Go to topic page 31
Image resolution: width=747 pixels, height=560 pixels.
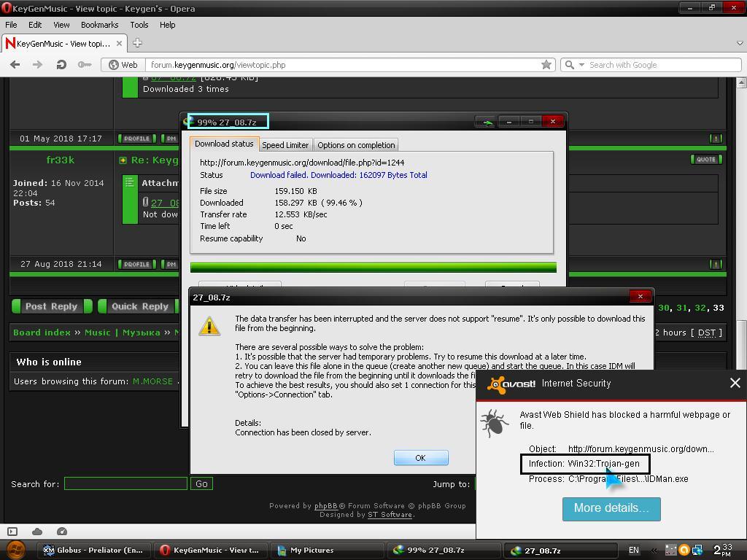tap(682, 308)
